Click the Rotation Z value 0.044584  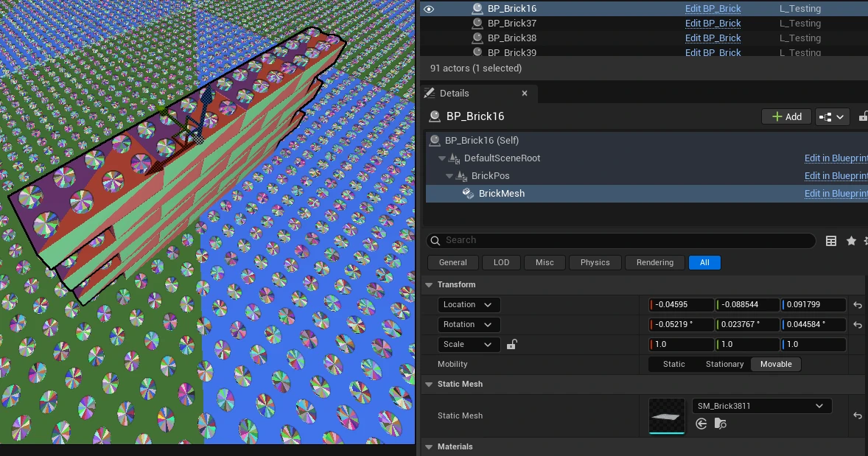(813, 324)
